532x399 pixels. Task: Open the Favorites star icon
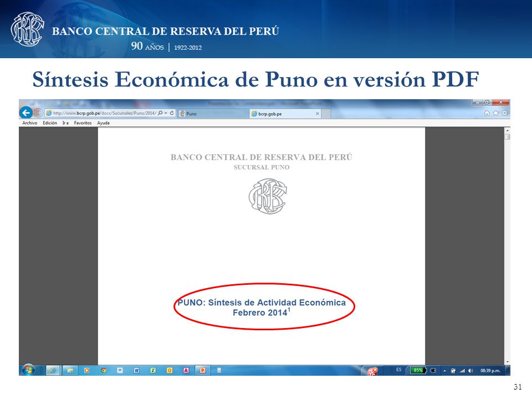click(495, 113)
